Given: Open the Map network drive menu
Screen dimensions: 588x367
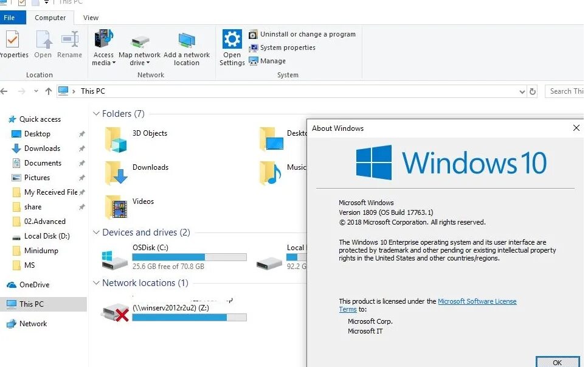Looking at the screenshot, I should pyautogui.click(x=139, y=48).
